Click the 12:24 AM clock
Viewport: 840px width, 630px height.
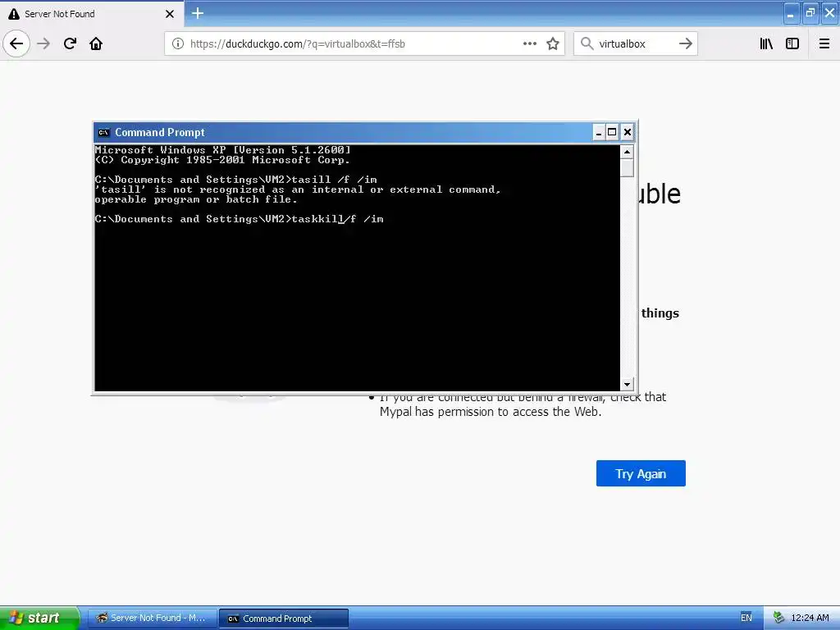pyautogui.click(x=810, y=618)
